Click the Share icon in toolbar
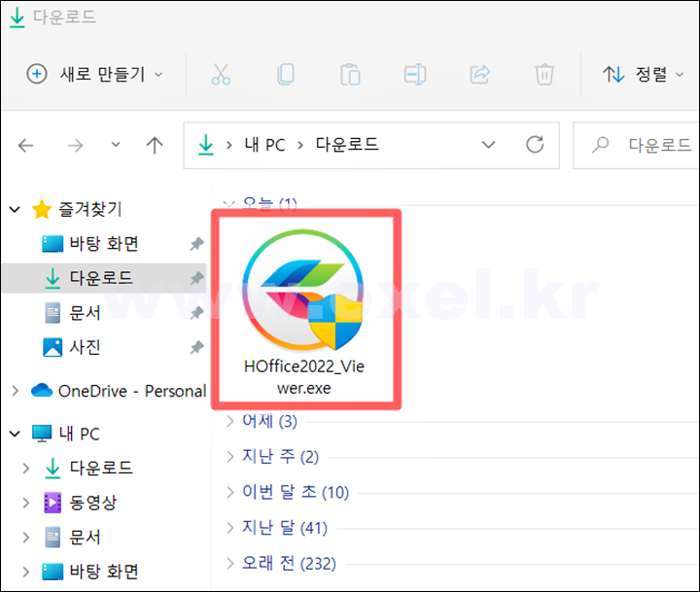This screenshot has width=700, height=592. pyautogui.click(x=480, y=74)
